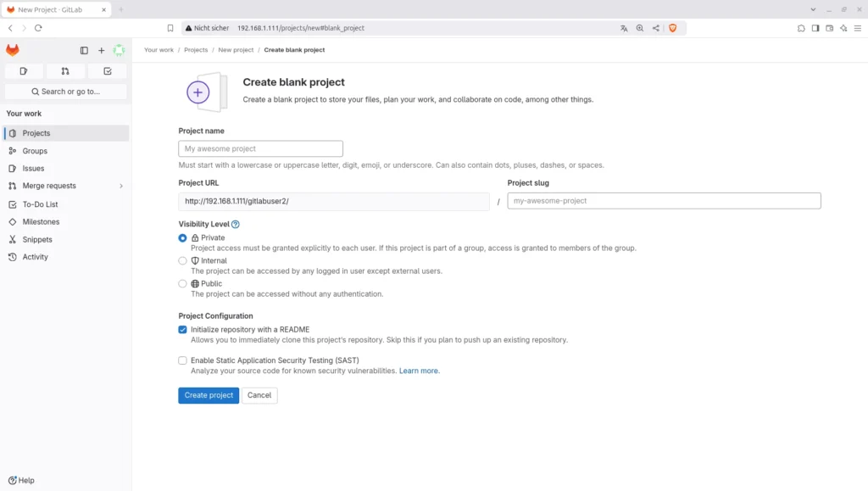Click the Brave Shields lion icon
The height and width of the screenshot is (491, 868).
click(x=673, y=28)
